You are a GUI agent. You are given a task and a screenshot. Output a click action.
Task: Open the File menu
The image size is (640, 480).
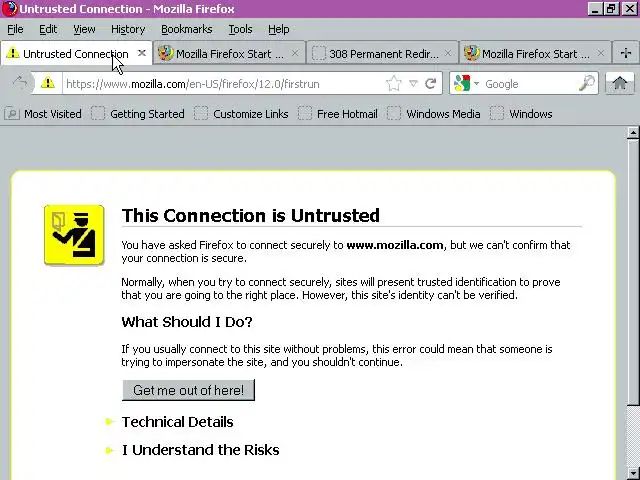pyautogui.click(x=15, y=29)
